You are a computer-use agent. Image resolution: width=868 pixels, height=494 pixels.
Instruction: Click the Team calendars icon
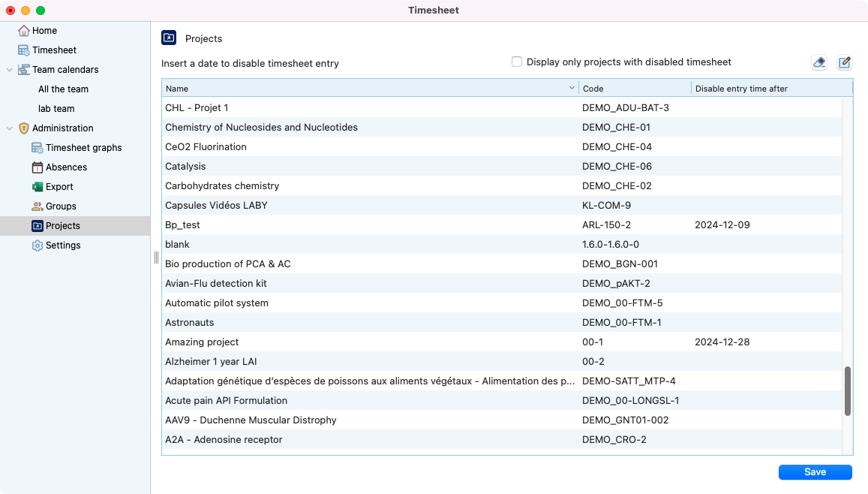click(x=23, y=69)
